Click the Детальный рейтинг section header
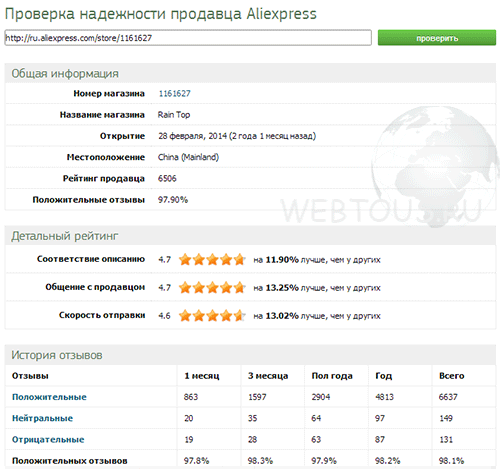The height and width of the screenshot is (469, 500). (x=65, y=236)
